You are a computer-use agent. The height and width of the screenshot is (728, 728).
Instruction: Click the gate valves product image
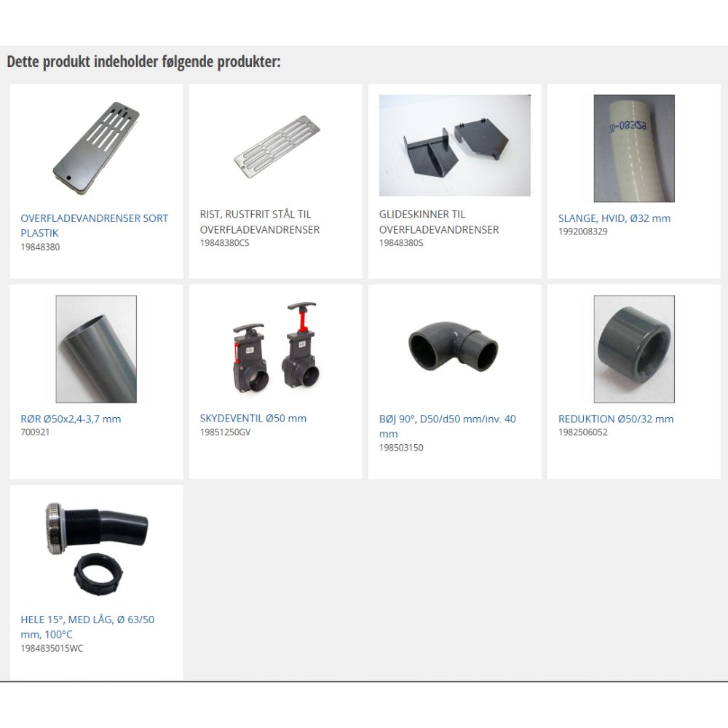pyautogui.click(x=276, y=348)
